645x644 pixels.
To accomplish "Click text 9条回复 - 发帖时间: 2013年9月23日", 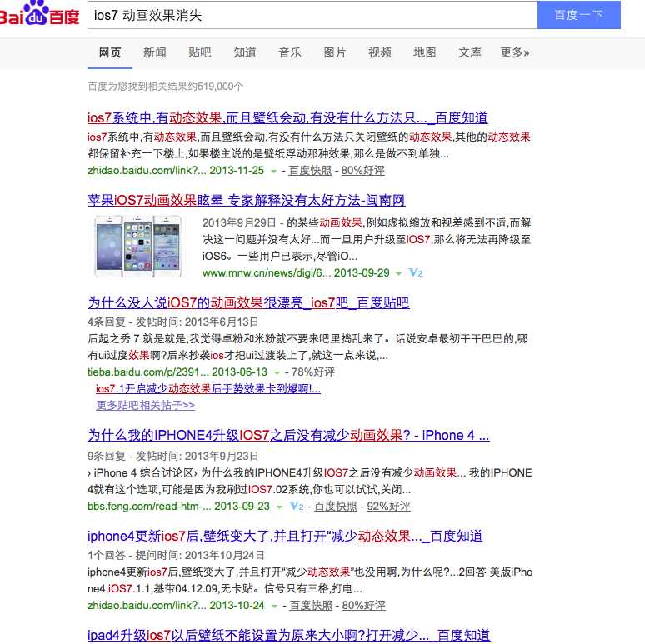I will [x=173, y=456].
